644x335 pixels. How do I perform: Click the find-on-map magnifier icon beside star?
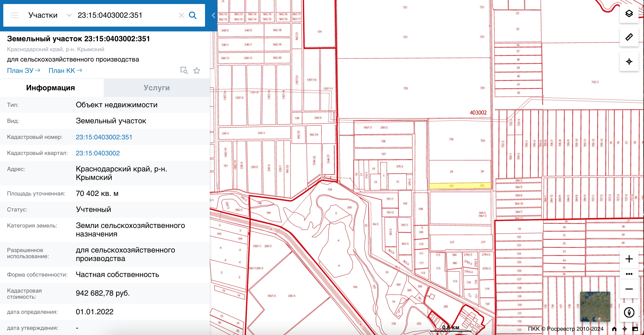coord(184,70)
